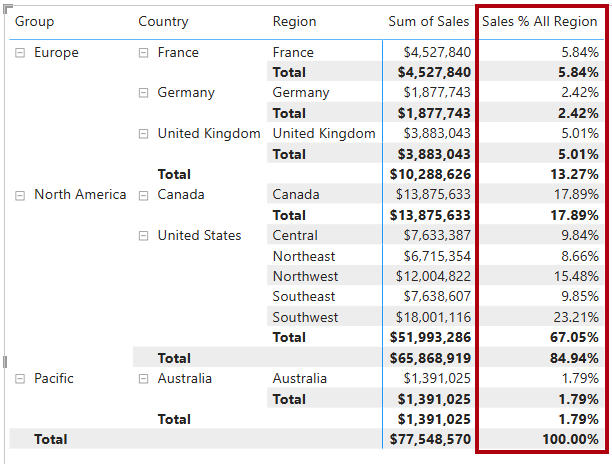Click the Region column header
Viewport: 612px width, 464px height.
coord(294,21)
